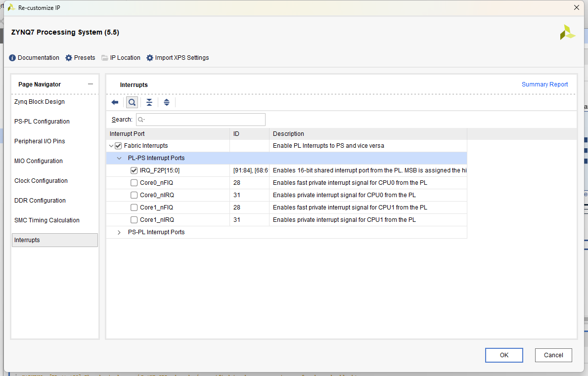
Task: Click the Xilinx logo at top right
Action: point(567,32)
